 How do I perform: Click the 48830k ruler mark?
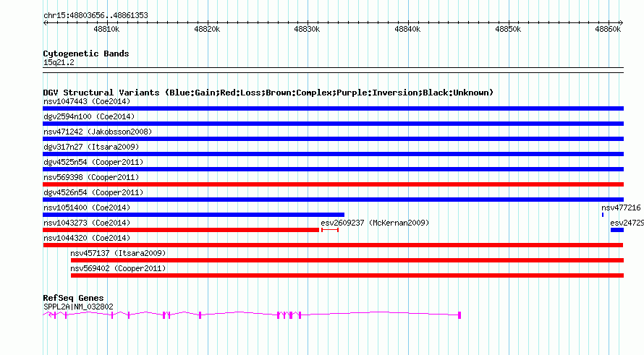tap(308, 29)
